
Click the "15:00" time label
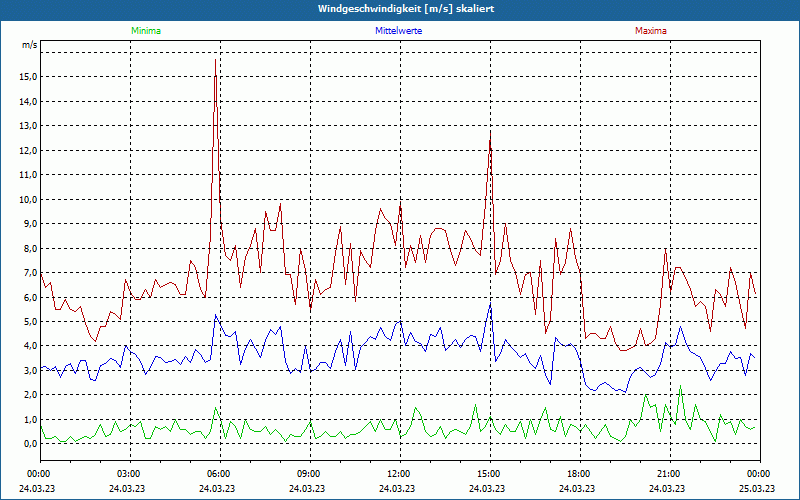(487, 474)
